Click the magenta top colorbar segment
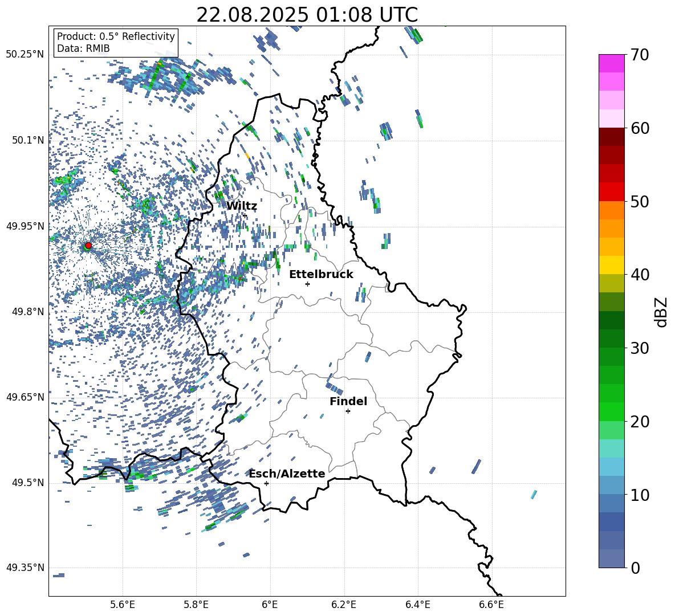The width and height of the screenshot is (675, 616). (611, 63)
